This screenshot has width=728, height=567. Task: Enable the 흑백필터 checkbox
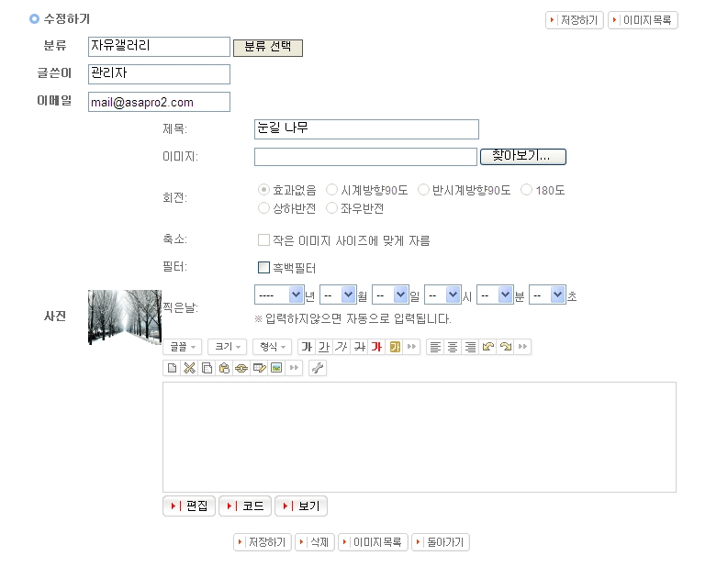[x=263, y=268]
